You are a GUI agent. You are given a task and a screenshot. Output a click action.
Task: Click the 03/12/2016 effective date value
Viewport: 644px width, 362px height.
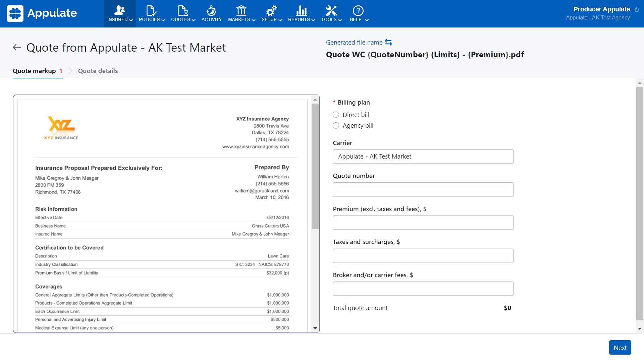point(278,218)
